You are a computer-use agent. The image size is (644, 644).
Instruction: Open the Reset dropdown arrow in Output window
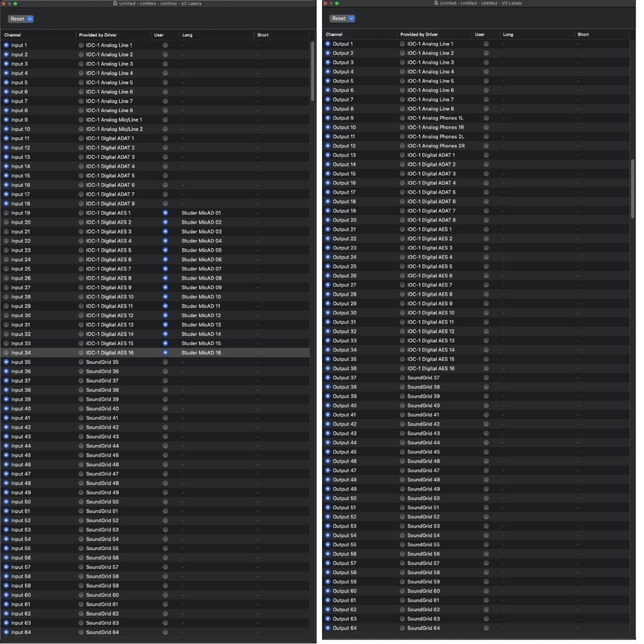[x=352, y=19]
